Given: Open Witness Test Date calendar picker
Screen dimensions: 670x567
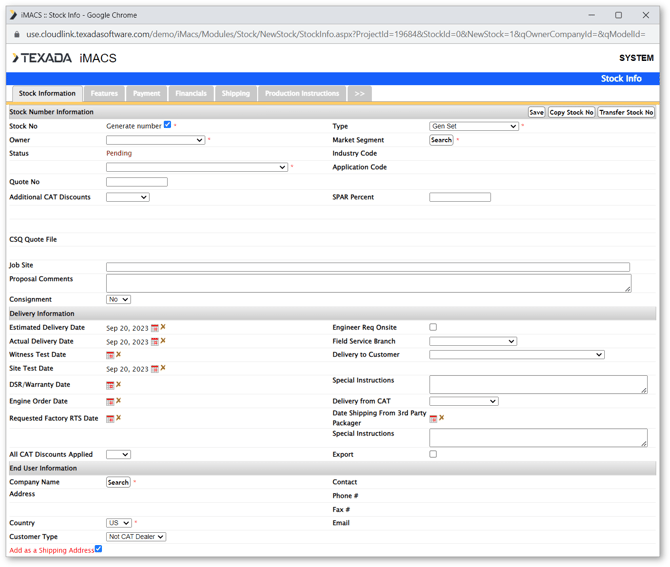Looking at the screenshot, I should (x=110, y=355).
